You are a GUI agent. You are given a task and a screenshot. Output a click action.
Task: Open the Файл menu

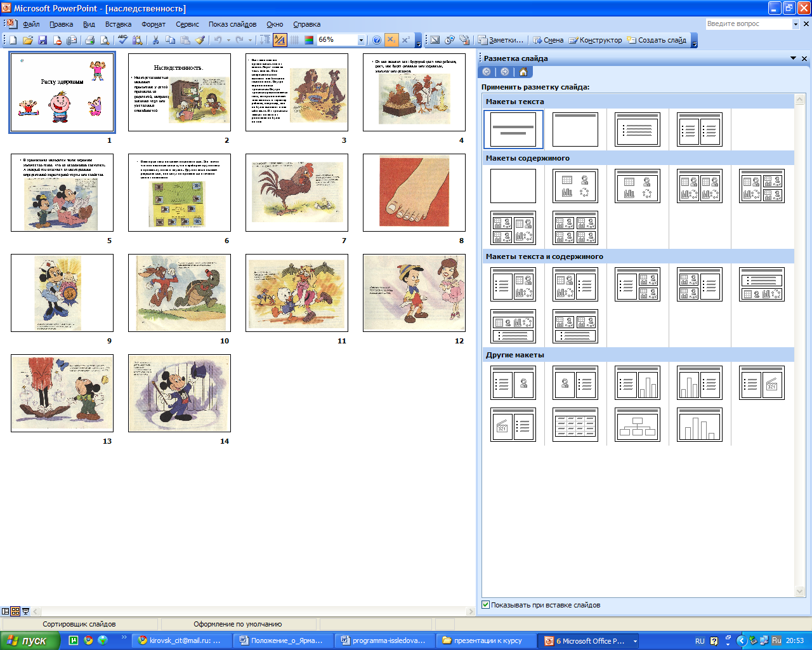[31, 24]
